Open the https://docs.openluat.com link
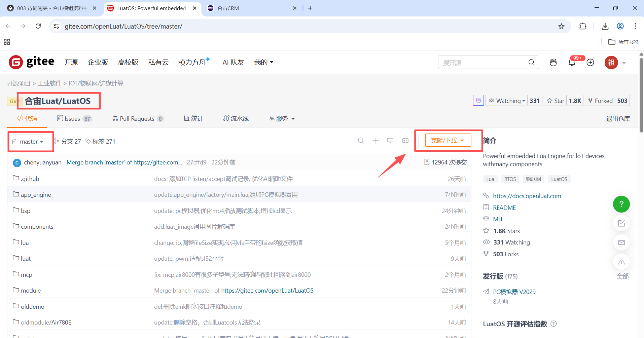This screenshot has height=338, width=644. pyautogui.click(x=527, y=196)
